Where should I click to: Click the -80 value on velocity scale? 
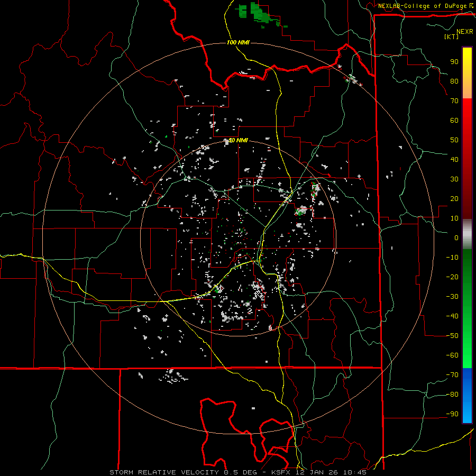[452, 395]
